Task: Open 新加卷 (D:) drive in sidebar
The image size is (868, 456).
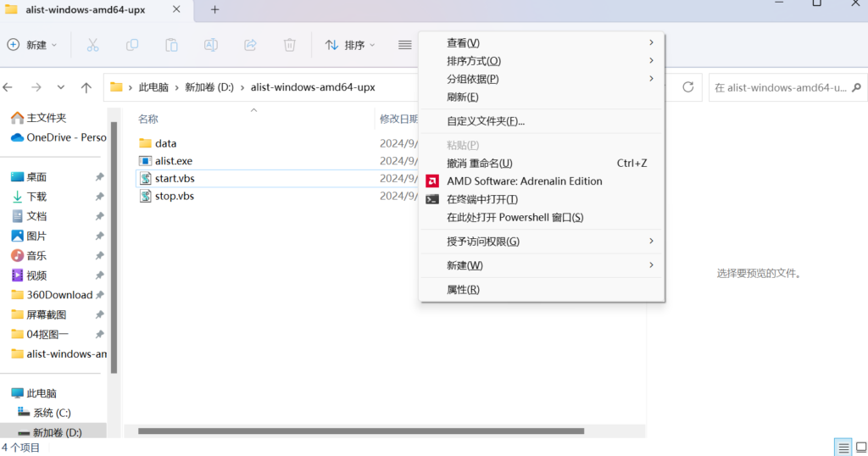Action: (49, 432)
